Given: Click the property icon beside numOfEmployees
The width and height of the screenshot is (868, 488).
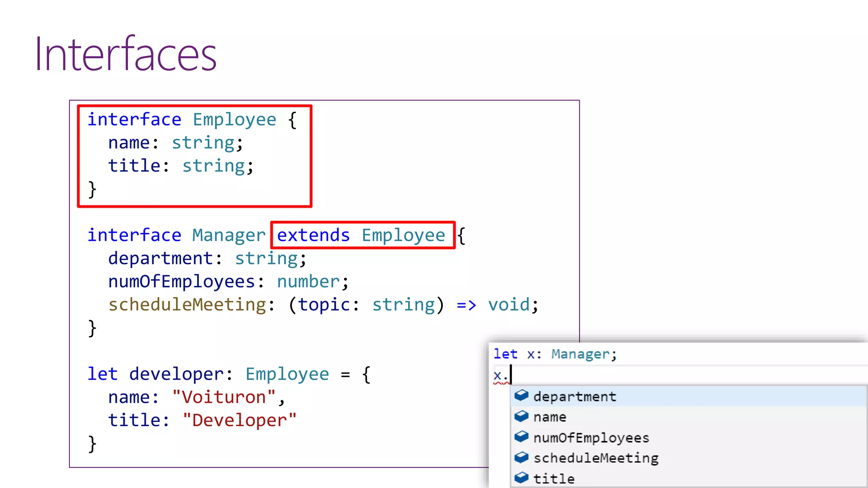Looking at the screenshot, I should [521, 437].
